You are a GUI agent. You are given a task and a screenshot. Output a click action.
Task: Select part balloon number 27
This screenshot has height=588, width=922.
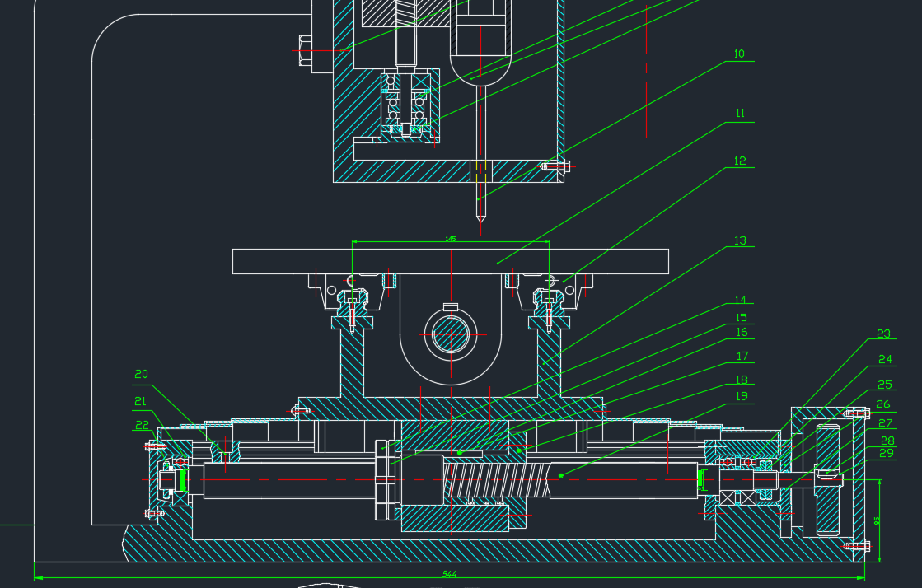[x=886, y=423]
